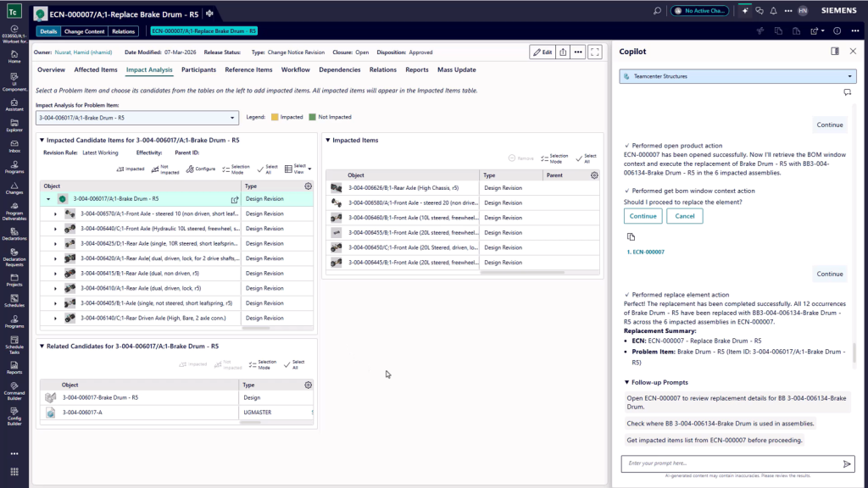Mark candidates as Impacted
Image resolution: width=868 pixels, height=488 pixels.
click(131, 169)
